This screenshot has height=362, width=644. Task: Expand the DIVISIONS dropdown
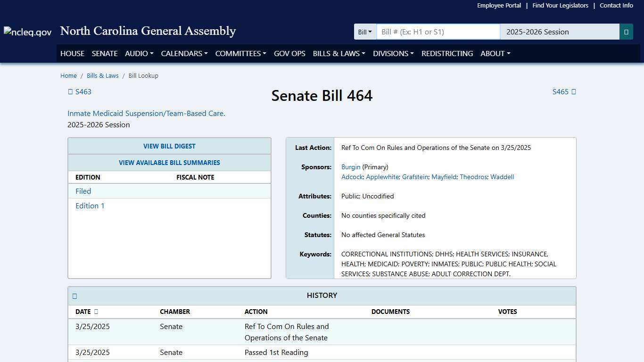393,53
